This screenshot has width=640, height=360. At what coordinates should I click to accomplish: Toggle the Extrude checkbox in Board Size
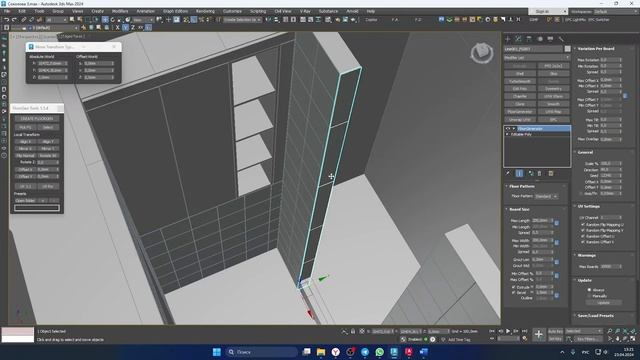(513, 287)
